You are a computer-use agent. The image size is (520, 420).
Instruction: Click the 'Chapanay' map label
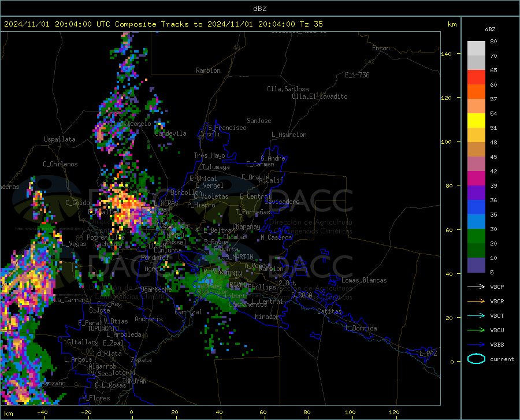246,226
